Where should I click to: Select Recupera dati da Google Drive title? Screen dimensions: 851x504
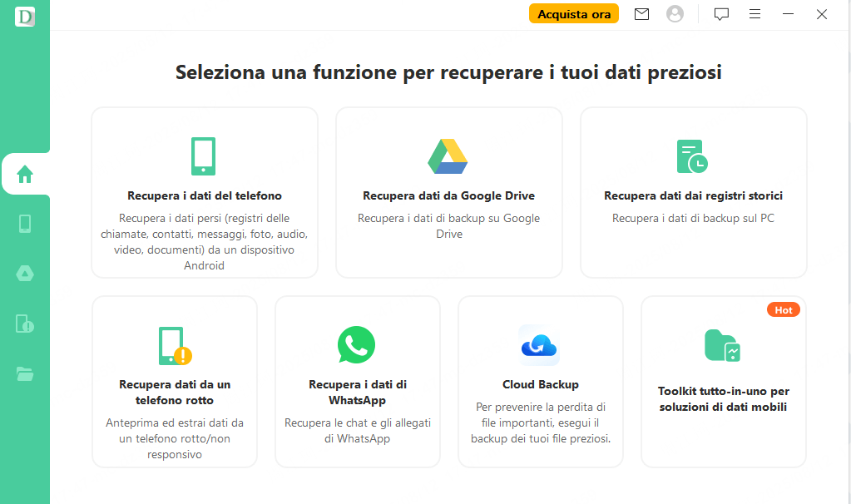click(x=449, y=195)
